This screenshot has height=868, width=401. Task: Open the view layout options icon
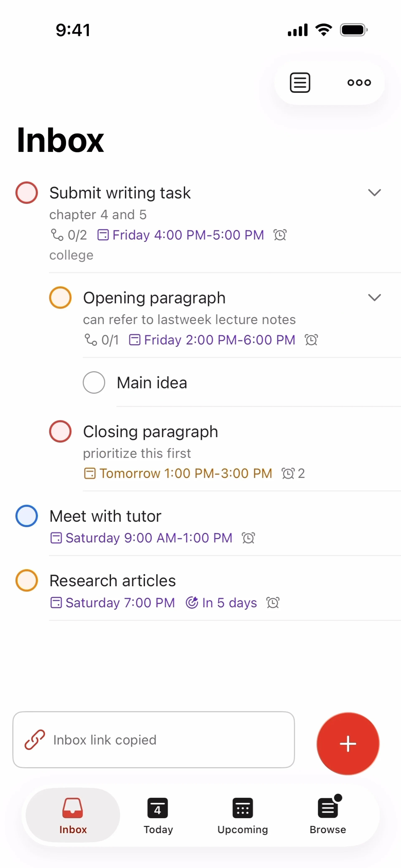(300, 83)
